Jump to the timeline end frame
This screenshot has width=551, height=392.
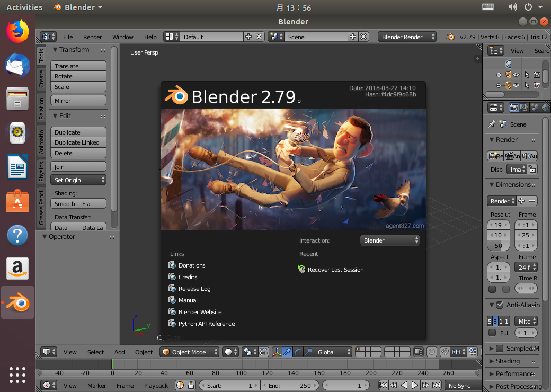tap(436, 385)
